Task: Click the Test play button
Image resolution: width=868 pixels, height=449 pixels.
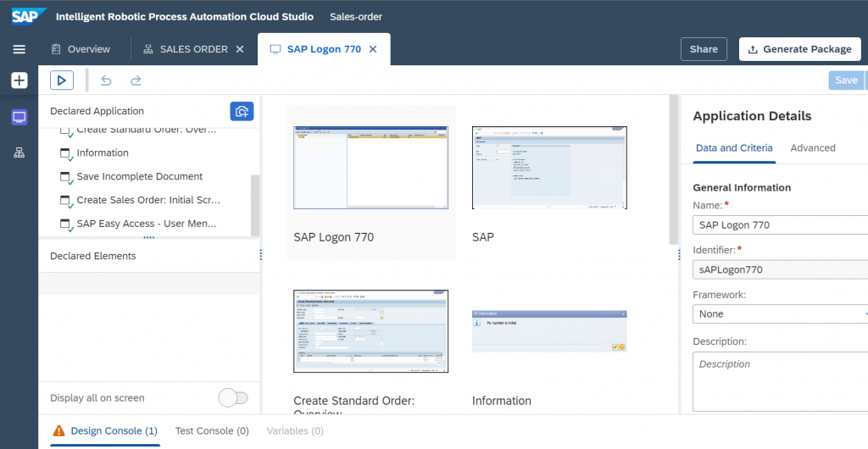Action: [61, 80]
